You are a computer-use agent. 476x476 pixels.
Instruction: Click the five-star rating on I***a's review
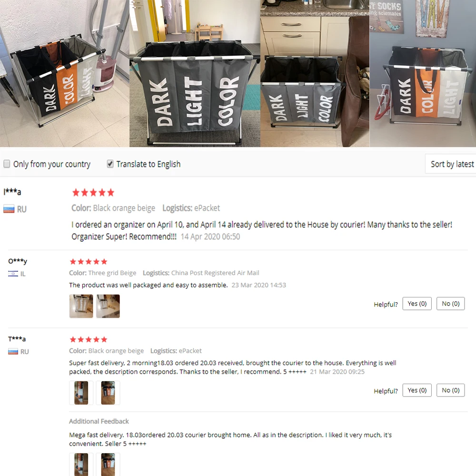(93, 192)
